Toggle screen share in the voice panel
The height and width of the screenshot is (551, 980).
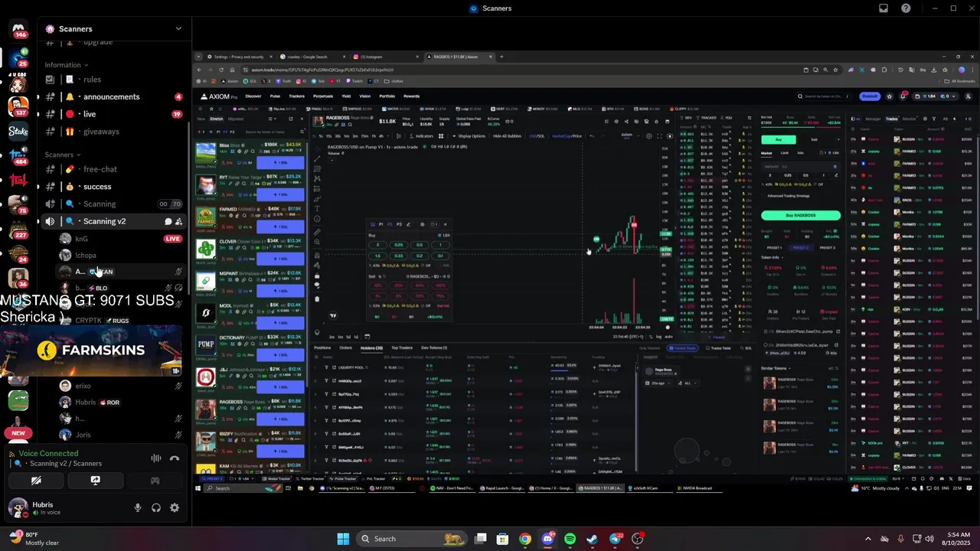pyautogui.click(x=95, y=481)
